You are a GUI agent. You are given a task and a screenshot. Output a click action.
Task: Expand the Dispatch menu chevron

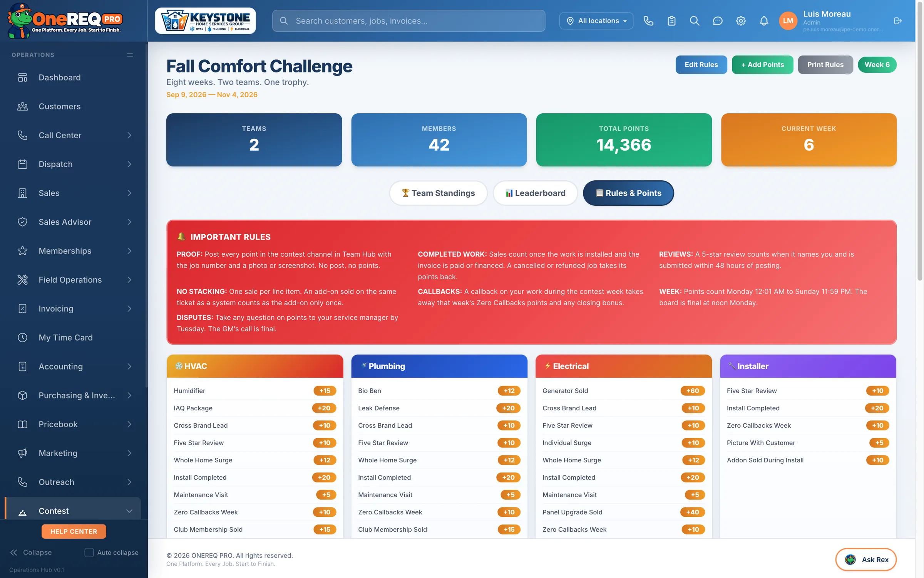pyautogui.click(x=129, y=164)
